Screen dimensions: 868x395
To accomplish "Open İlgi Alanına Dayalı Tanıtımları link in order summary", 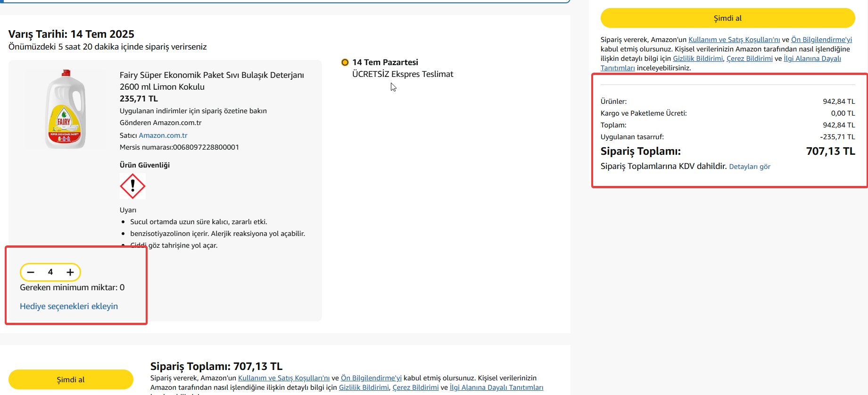I will (x=812, y=59).
